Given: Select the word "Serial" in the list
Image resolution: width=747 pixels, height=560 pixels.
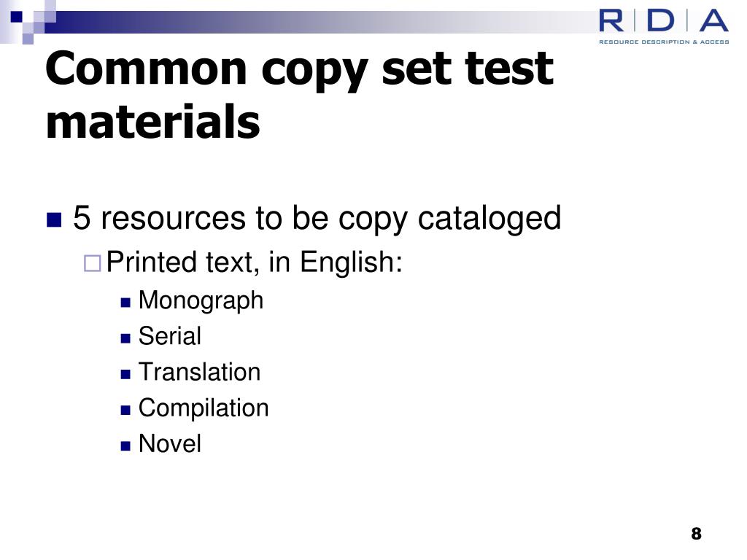Looking at the screenshot, I should pos(169,336).
